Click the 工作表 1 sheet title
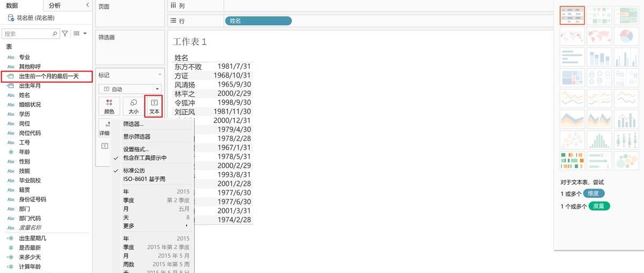Image resolution: width=644 pixels, height=273 pixels. (190, 41)
